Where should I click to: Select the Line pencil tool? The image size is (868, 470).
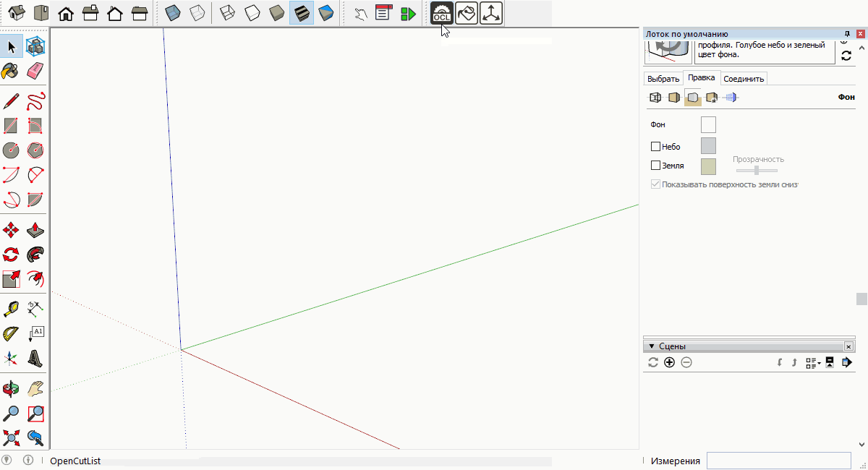click(11, 101)
